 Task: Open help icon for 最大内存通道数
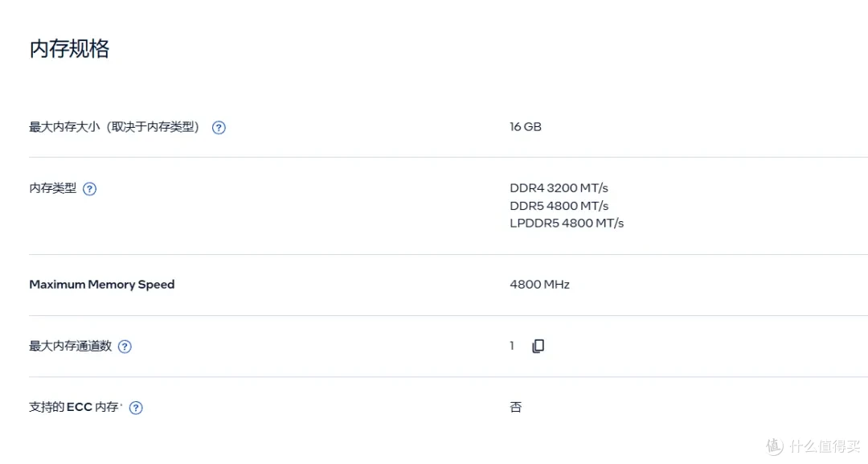pyautogui.click(x=125, y=347)
